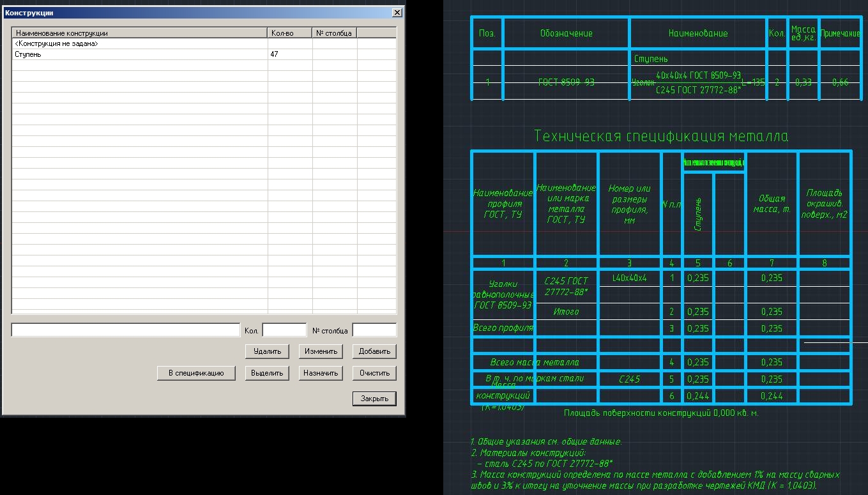Open В спецификацию button
Viewport: 868px width, 495px height.
[x=196, y=373]
